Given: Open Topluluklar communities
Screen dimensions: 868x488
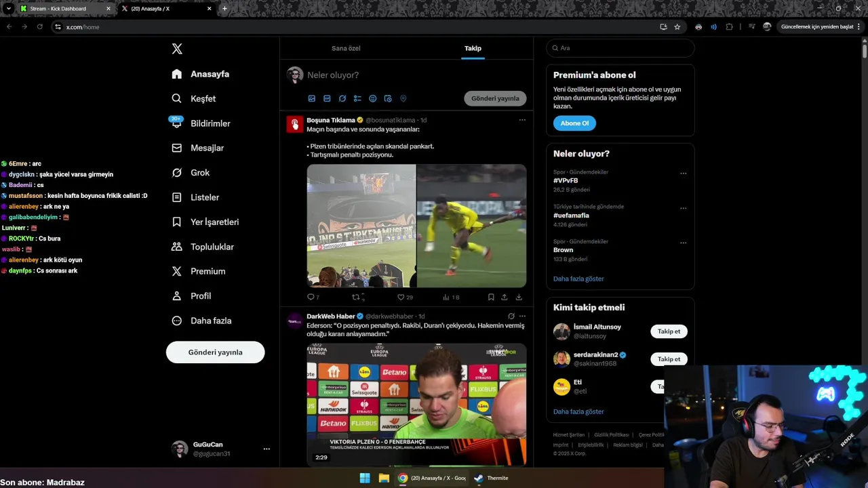Looking at the screenshot, I should pos(203,247).
